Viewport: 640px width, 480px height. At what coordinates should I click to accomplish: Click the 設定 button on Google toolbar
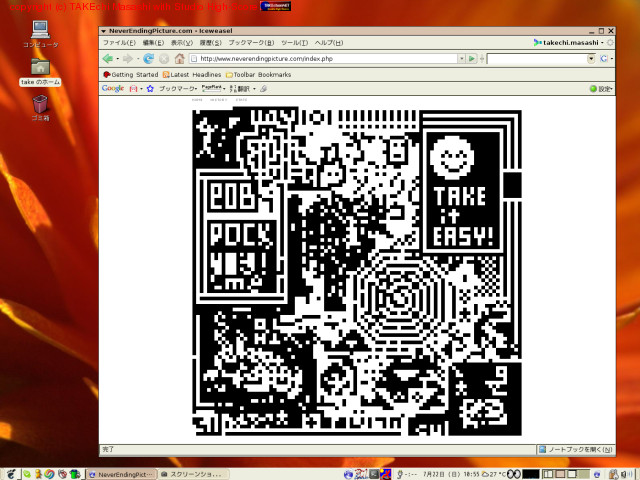point(600,89)
